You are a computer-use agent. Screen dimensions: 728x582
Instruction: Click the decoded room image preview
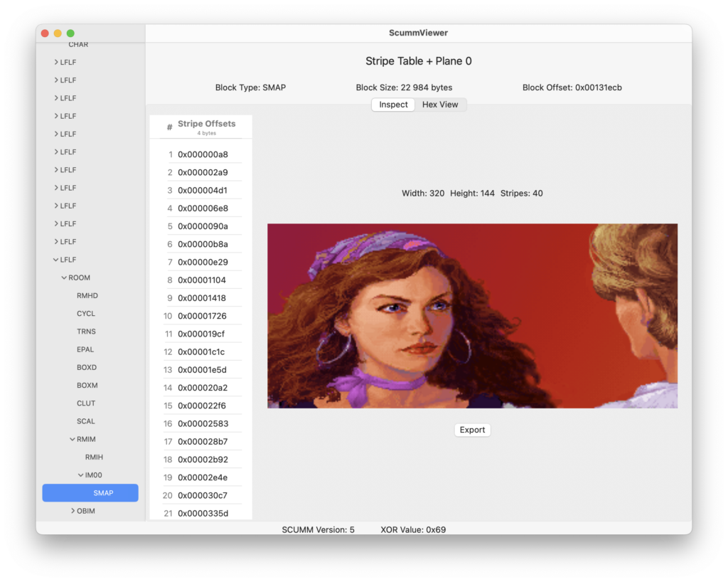click(472, 316)
